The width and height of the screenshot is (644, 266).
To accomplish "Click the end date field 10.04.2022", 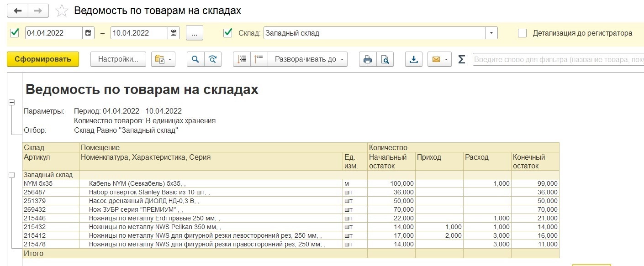I will [139, 33].
